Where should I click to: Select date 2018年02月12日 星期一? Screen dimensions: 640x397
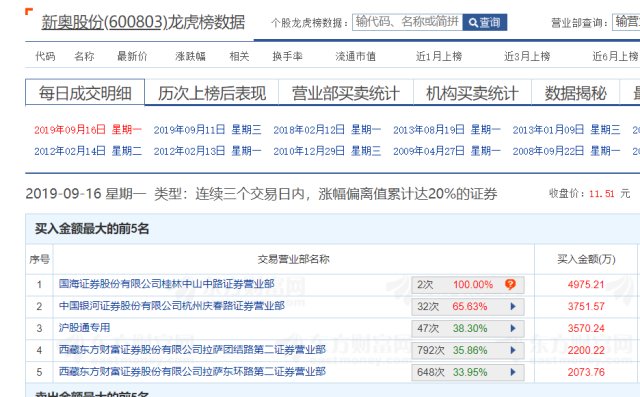(327, 130)
